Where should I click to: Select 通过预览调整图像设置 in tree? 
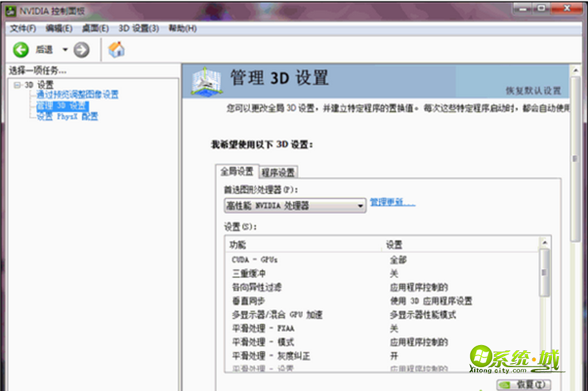[77, 95]
